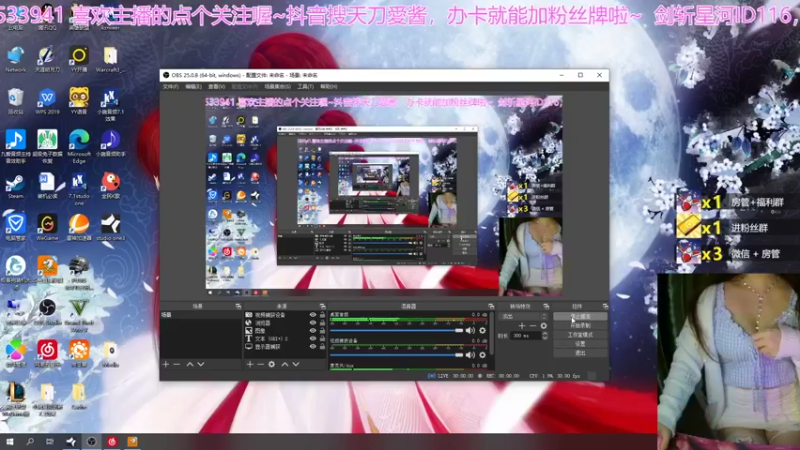Open studio one3 desktop shortcut

pos(110,228)
